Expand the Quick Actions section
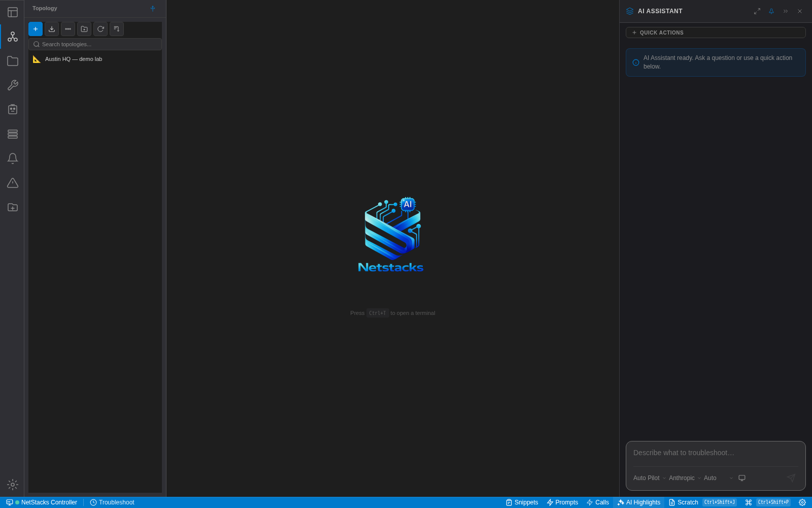 pyautogui.click(x=716, y=33)
